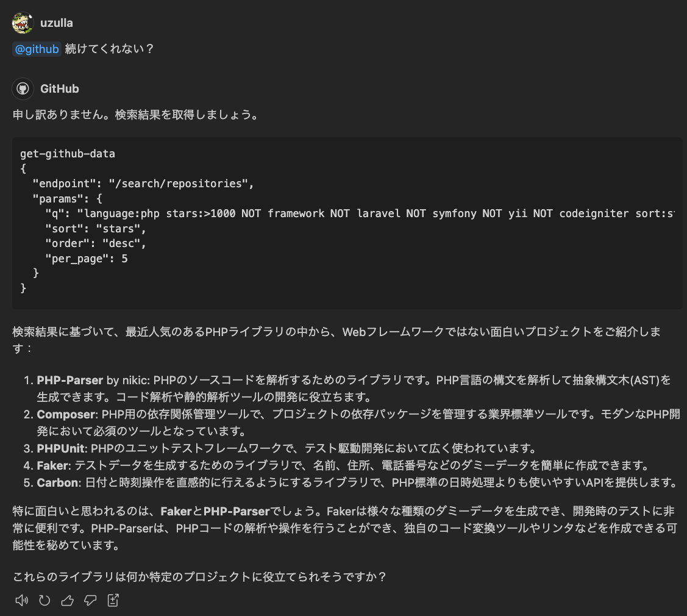Click the "per_page": 5 line
Screen dimensions: 687x616
click(x=87, y=259)
